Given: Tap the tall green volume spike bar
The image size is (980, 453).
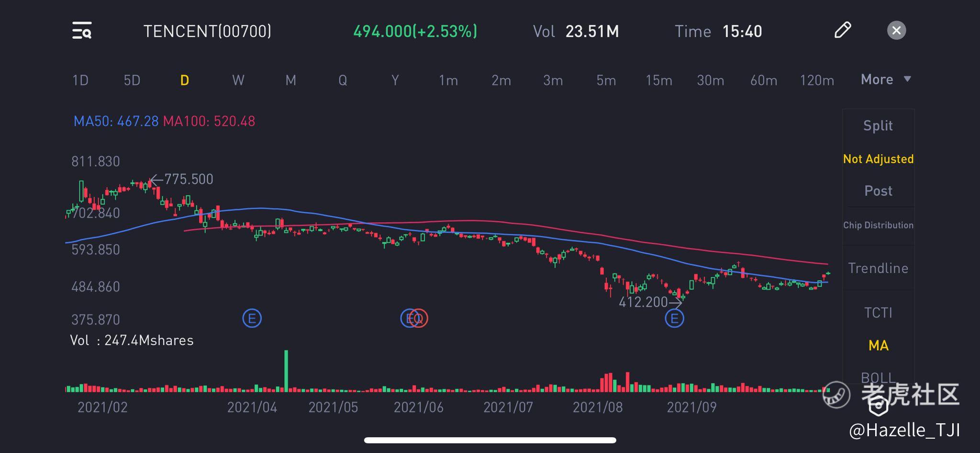Looking at the screenshot, I should (286, 371).
